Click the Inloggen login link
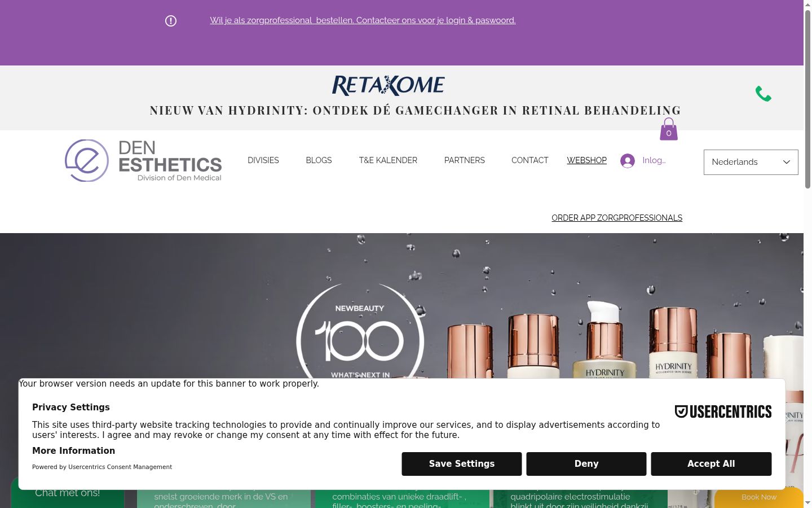The width and height of the screenshot is (812, 508). click(654, 160)
